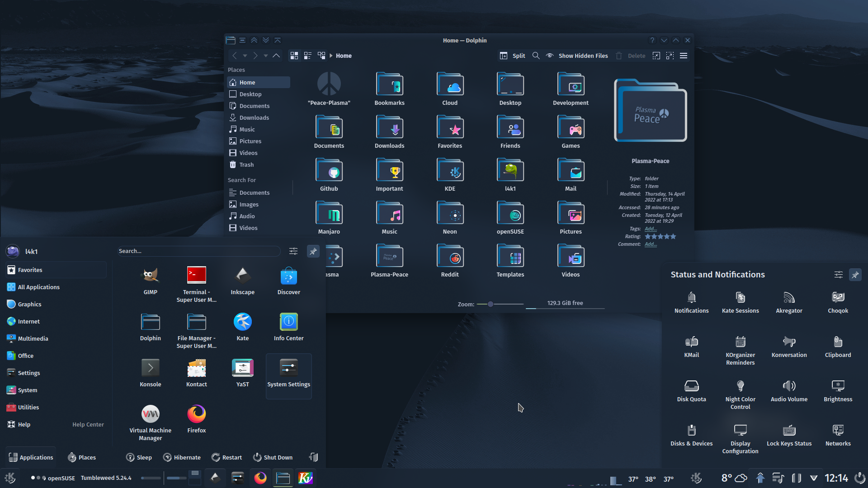Open the Networks tray item

[x=838, y=435]
